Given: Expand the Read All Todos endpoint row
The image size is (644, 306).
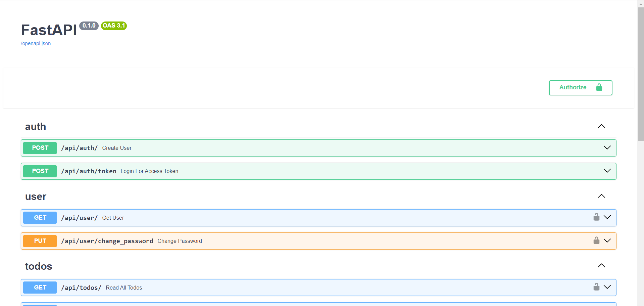Looking at the screenshot, I should click(x=607, y=287).
